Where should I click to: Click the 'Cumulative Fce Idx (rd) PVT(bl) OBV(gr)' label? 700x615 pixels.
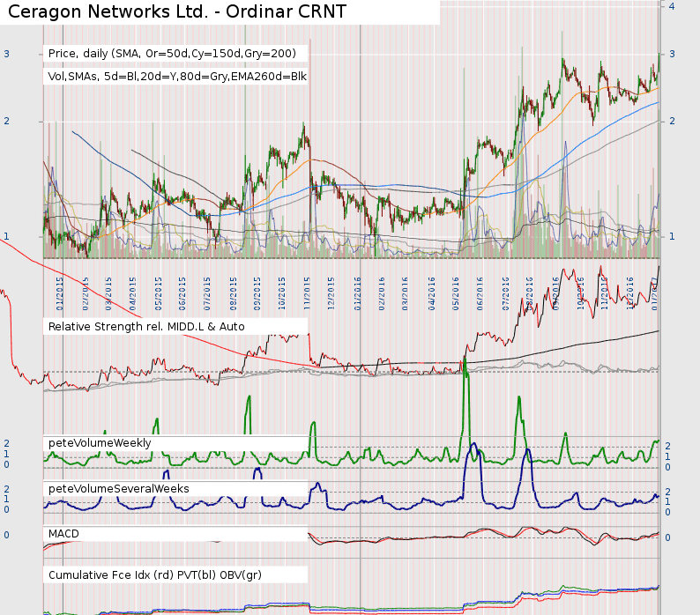pos(155,574)
